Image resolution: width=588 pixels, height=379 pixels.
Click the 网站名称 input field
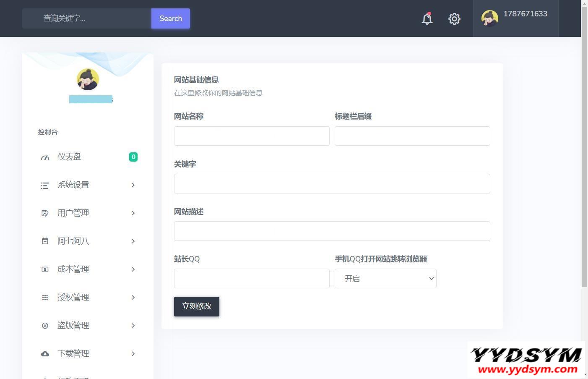coord(252,136)
